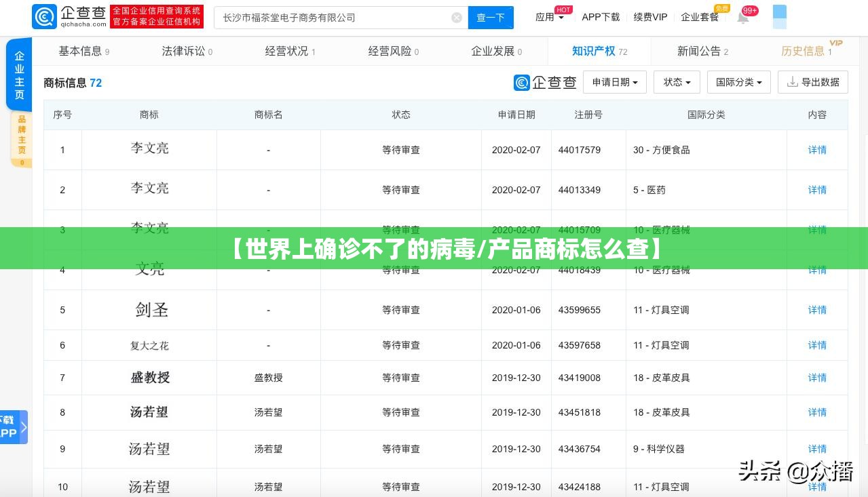Screen dimensions: 868x497
Task: Click registration number 43599655
Action: [580, 310]
